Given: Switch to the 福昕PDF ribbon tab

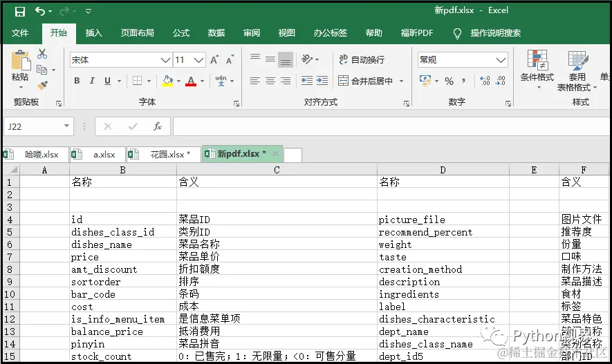Looking at the screenshot, I should click(417, 33).
